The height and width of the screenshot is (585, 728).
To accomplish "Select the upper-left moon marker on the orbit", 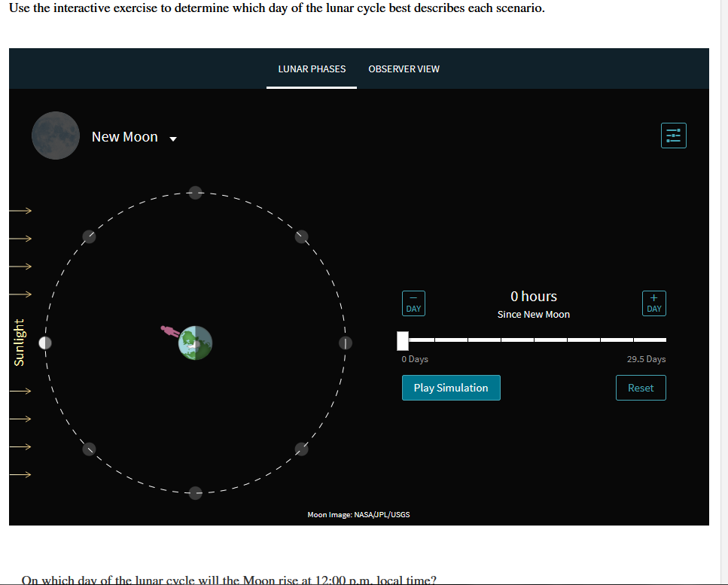I will (x=89, y=236).
